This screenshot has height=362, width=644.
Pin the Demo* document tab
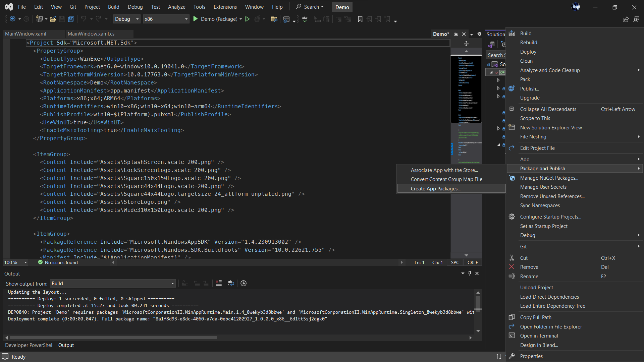pyautogui.click(x=455, y=34)
